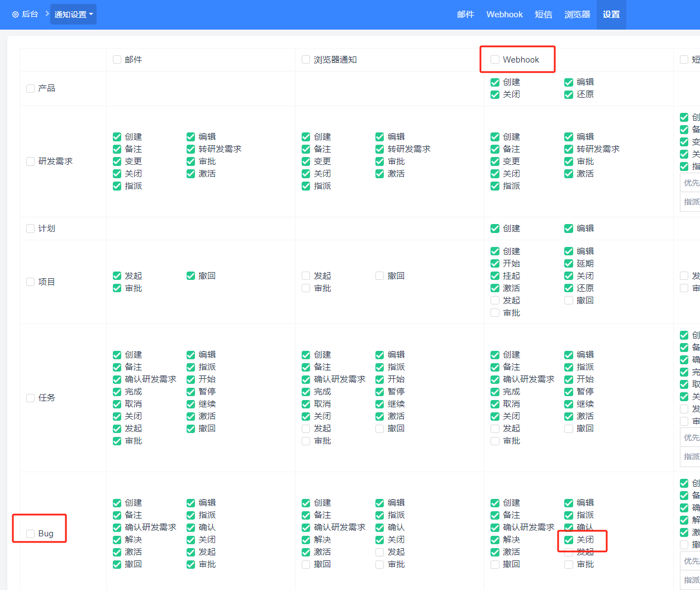The width and height of the screenshot is (700, 590).
Task: Open the Webhook tab in top navigation
Action: [x=504, y=15]
